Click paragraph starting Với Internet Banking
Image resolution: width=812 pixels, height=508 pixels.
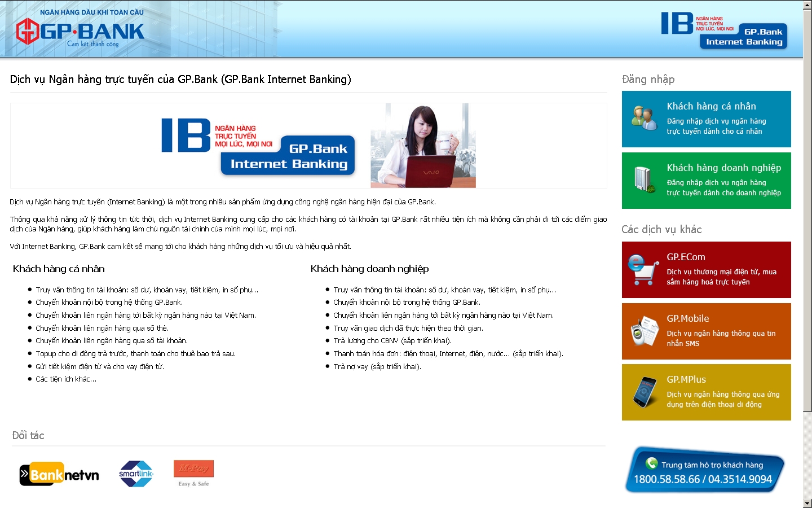pyautogui.click(x=180, y=246)
